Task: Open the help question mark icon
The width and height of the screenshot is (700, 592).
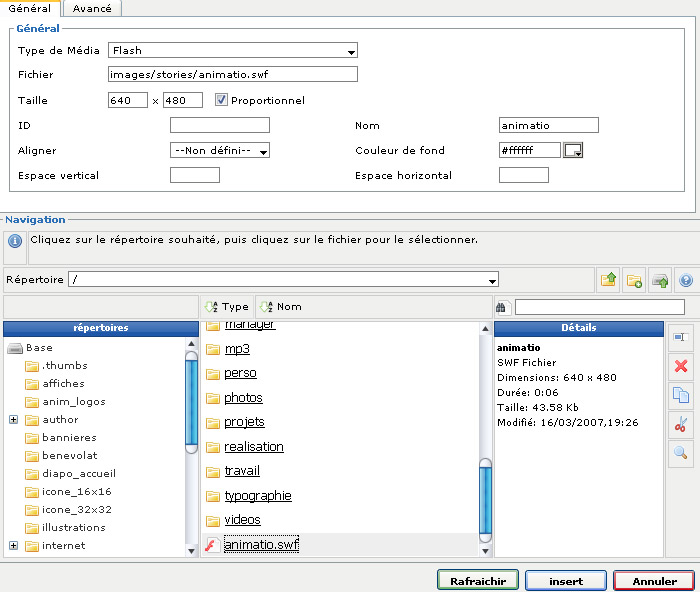Action: [686, 281]
